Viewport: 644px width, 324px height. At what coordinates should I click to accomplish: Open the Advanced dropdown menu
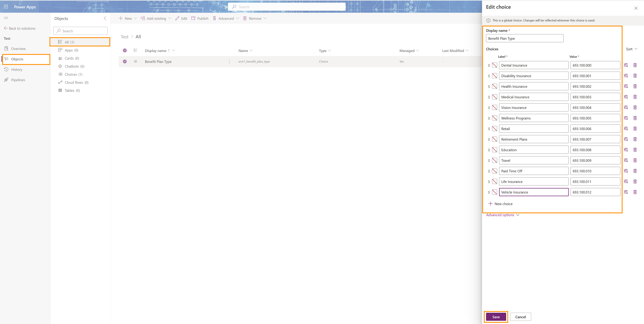click(x=226, y=18)
